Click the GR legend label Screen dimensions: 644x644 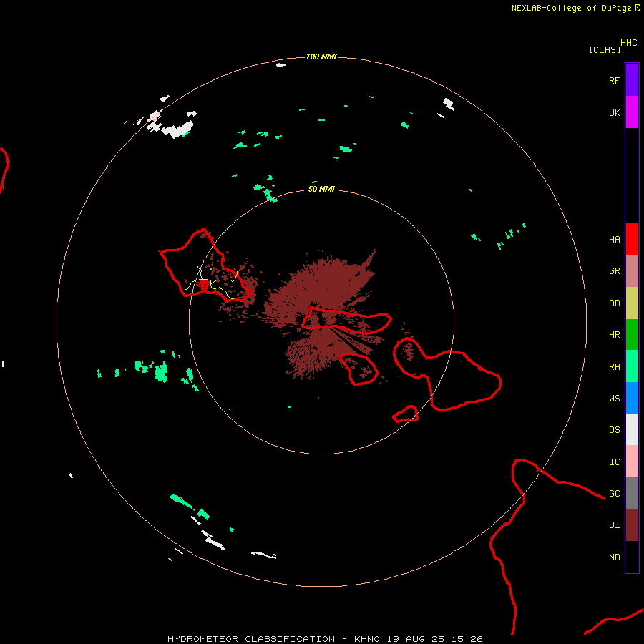click(614, 271)
